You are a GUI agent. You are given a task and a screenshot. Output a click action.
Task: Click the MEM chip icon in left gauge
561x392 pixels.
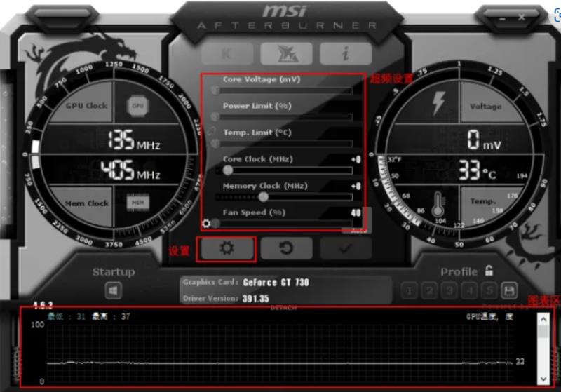[137, 203]
